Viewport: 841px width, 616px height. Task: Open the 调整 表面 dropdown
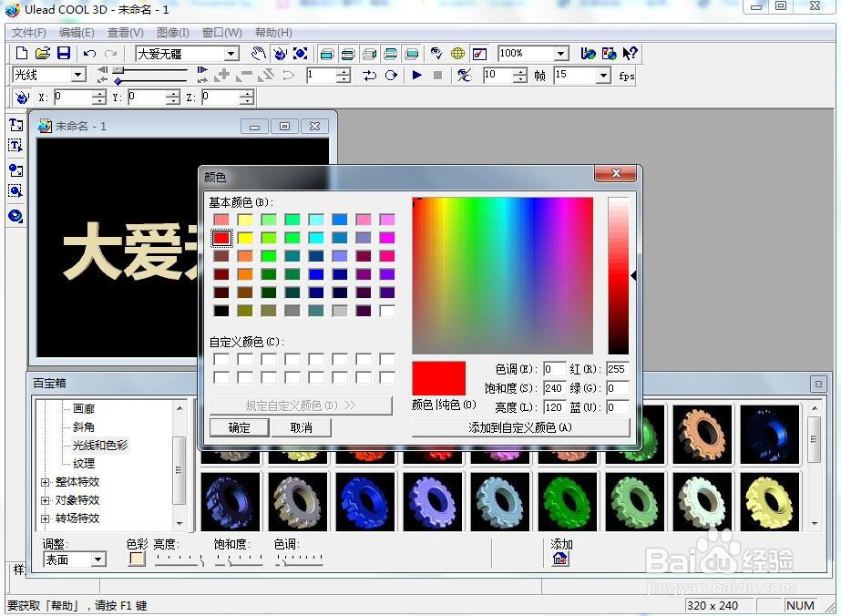97,560
